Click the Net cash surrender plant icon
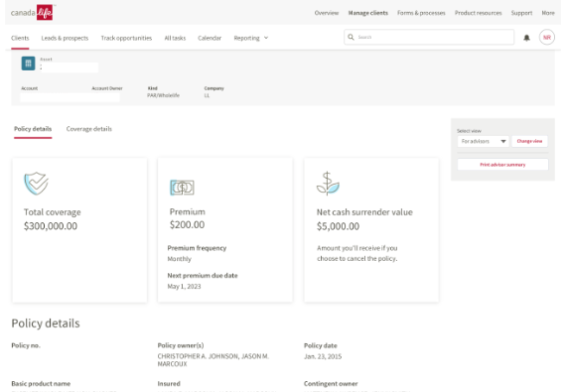Viewport: 567px width, 392px height. click(x=328, y=184)
